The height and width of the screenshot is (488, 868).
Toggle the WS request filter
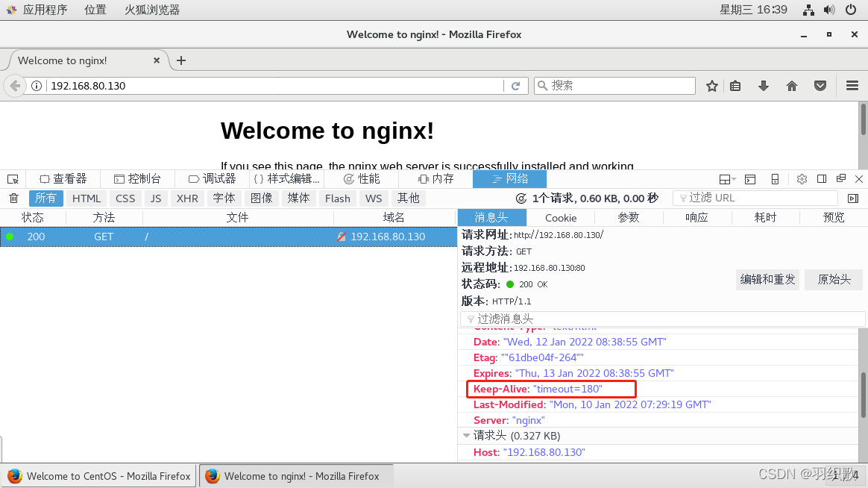pyautogui.click(x=374, y=198)
